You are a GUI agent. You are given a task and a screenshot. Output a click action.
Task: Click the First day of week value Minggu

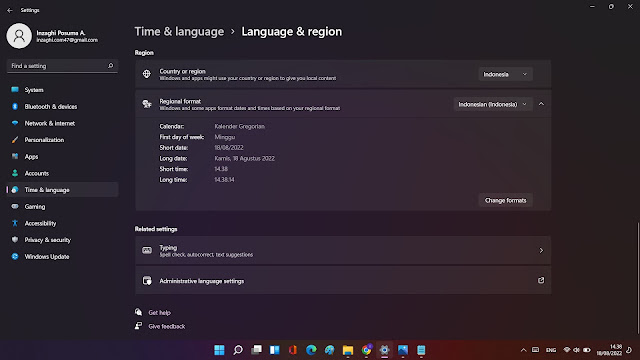[225, 137]
